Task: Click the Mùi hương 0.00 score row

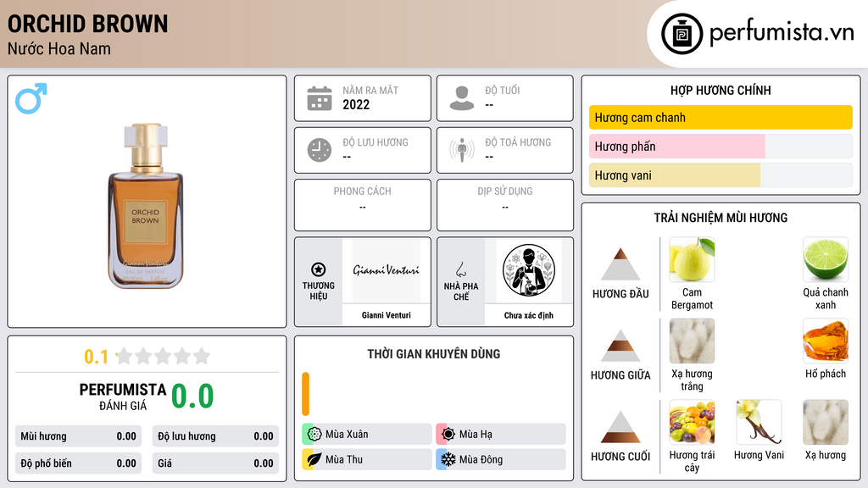Action: click(x=78, y=436)
